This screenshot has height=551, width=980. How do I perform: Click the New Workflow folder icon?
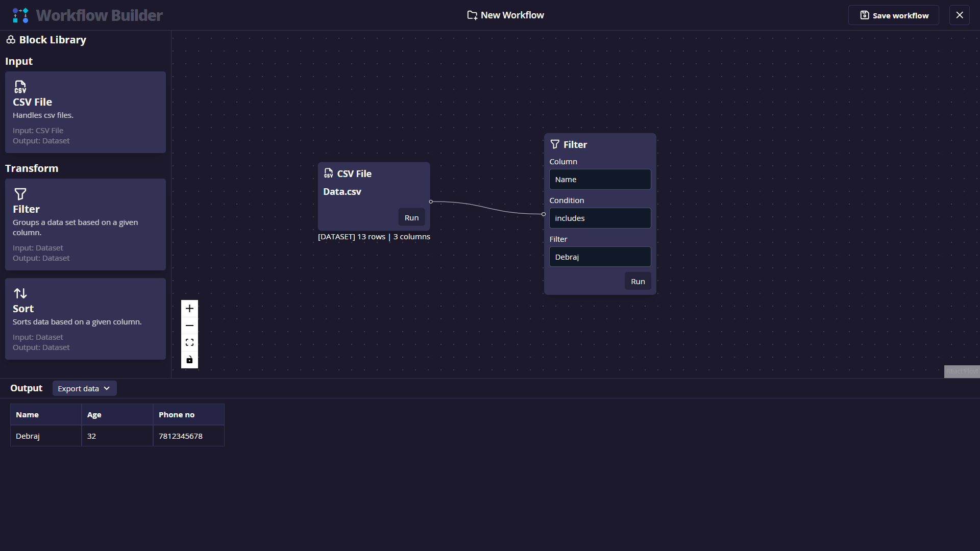pyautogui.click(x=472, y=15)
